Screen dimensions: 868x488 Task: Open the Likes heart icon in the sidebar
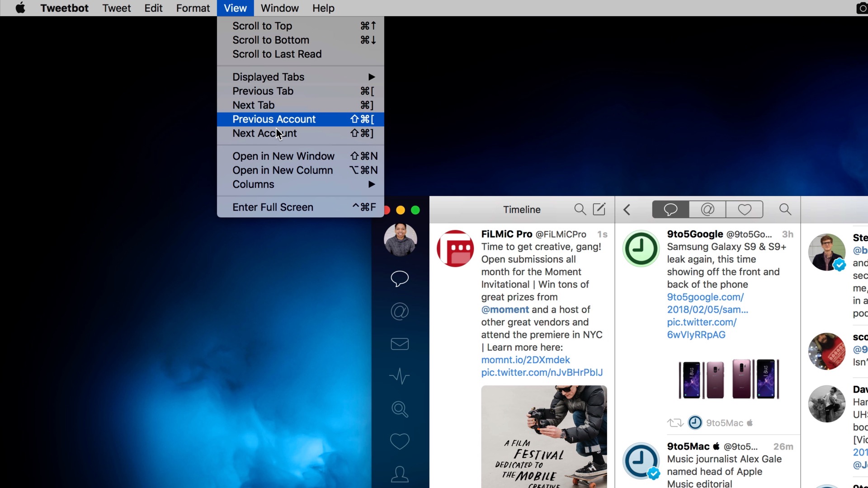click(x=400, y=441)
